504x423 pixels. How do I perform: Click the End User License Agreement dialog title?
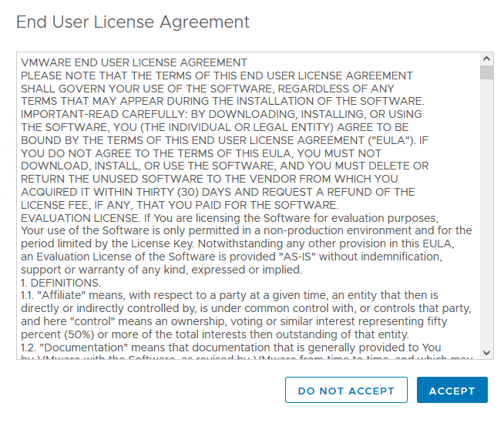click(x=133, y=22)
